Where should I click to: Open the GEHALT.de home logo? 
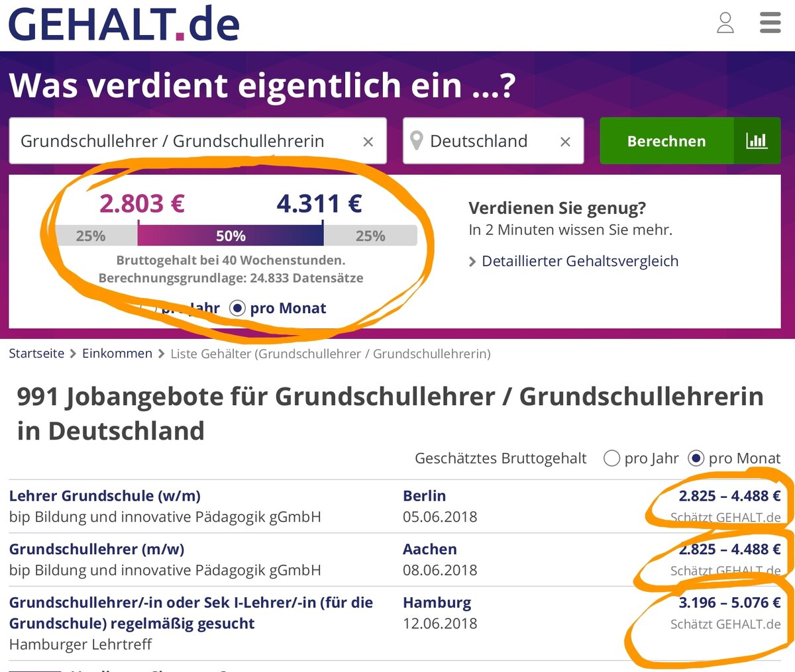(x=124, y=24)
